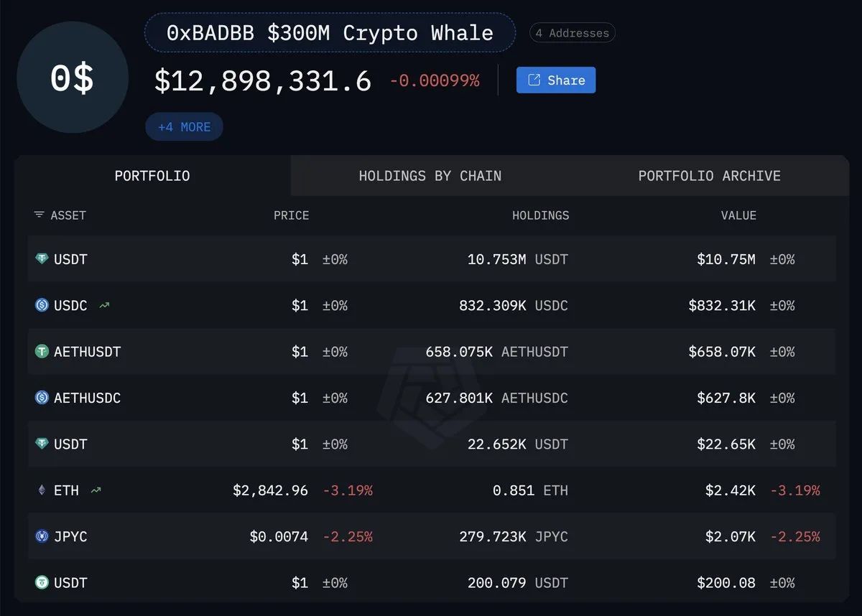Select the Portfolio tab

pyautogui.click(x=152, y=176)
